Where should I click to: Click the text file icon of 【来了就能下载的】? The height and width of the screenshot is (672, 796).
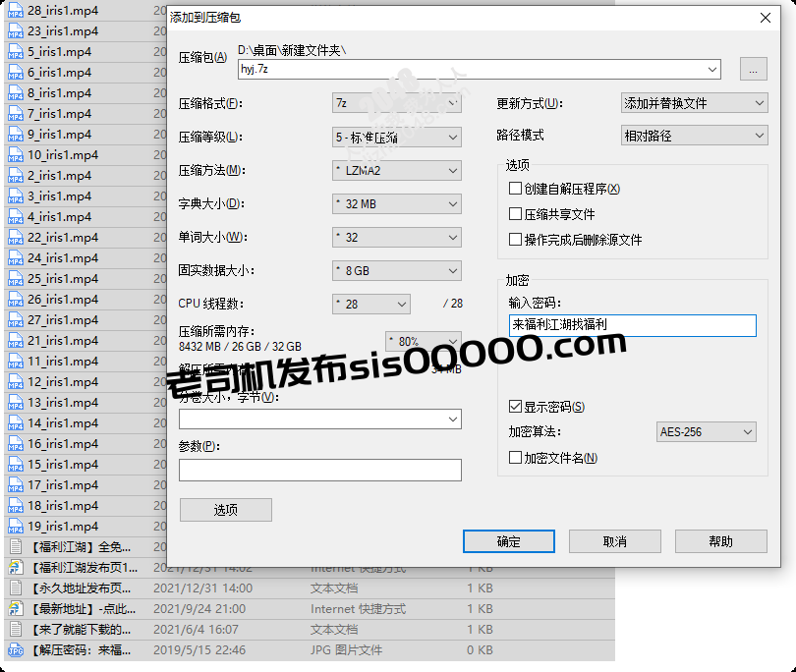click(14, 629)
